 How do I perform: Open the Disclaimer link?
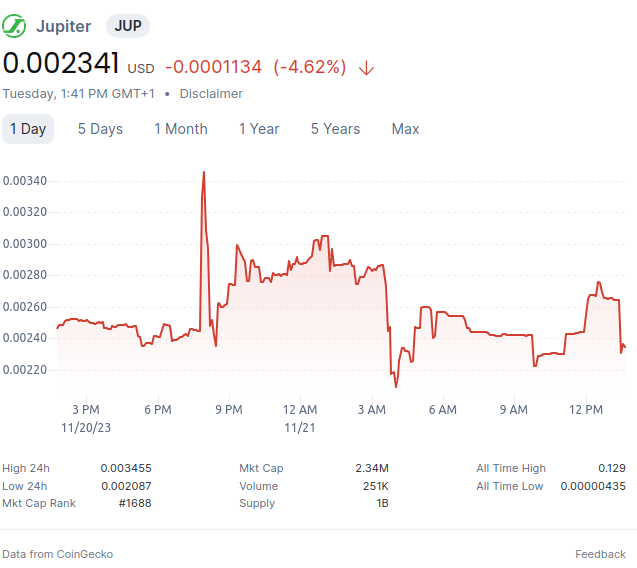click(211, 94)
